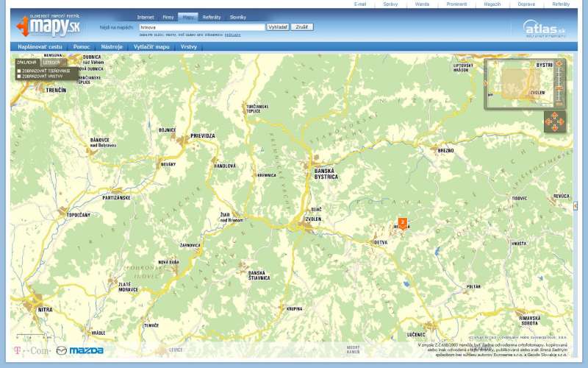Click the map search input field
This screenshot has height=368, width=588.
tap(201, 27)
